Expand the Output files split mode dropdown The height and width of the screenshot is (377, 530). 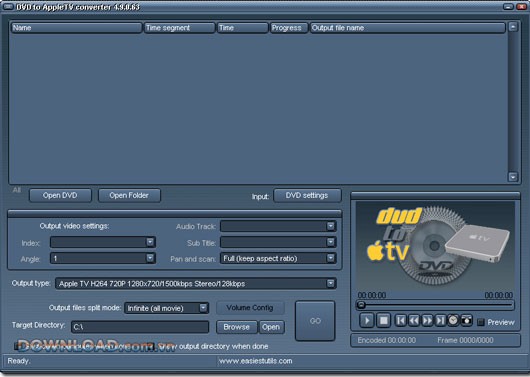[x=203, y=308]
